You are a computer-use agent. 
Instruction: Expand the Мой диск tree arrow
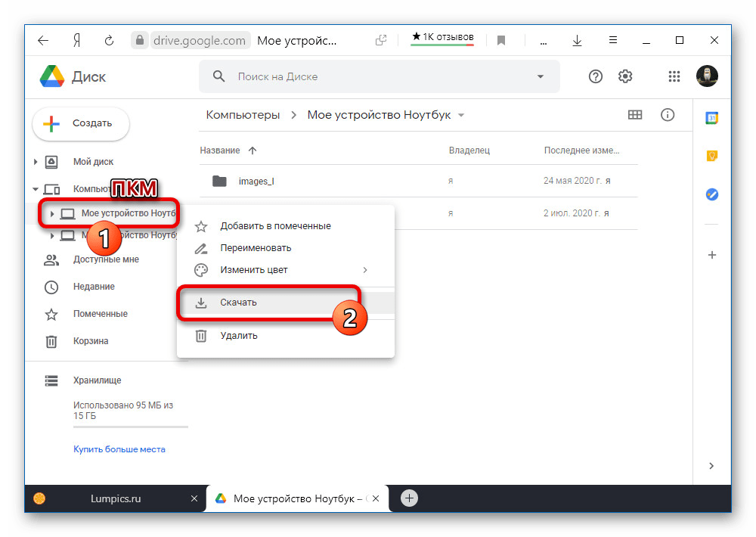click(x=36, y=162)
